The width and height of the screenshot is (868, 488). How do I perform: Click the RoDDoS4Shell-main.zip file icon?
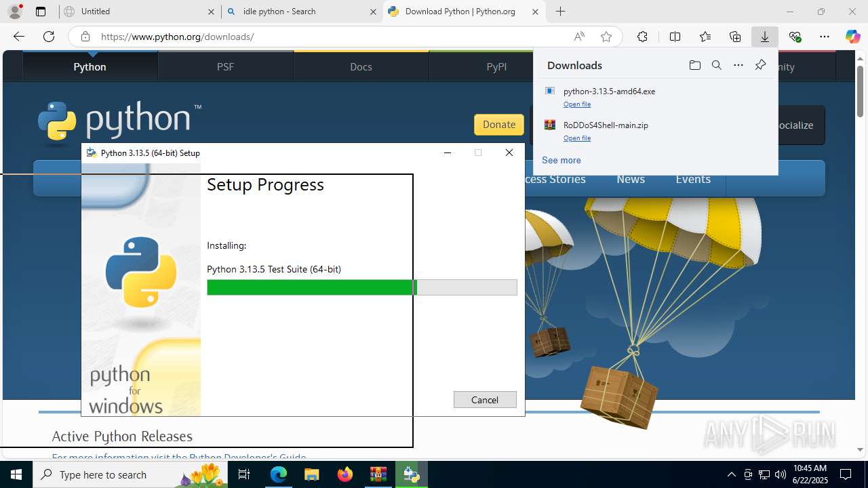point(550,125)
